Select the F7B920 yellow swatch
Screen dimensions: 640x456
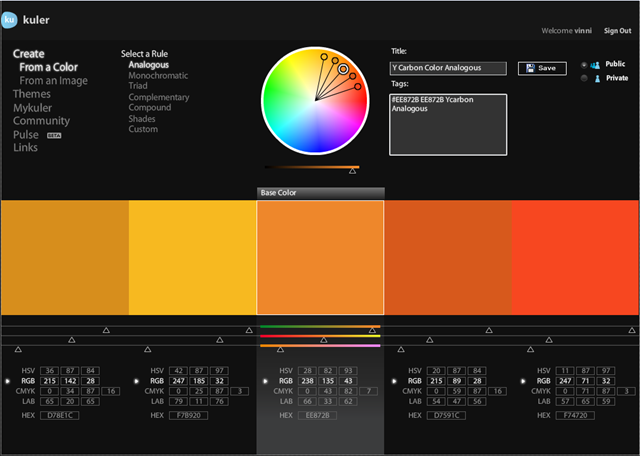(x=193, y=257)
